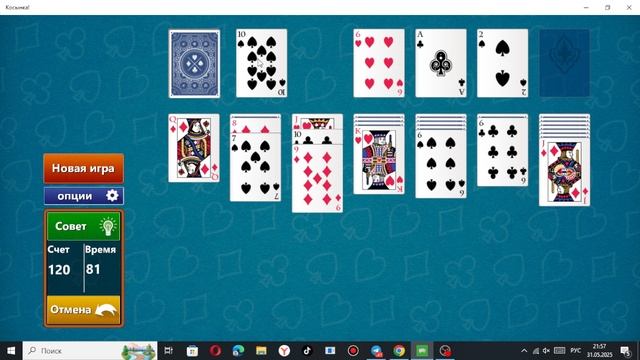Click the active green solitaire taskbar icon
The height and width of the screenshot is (360, 640).
point(422,351)
